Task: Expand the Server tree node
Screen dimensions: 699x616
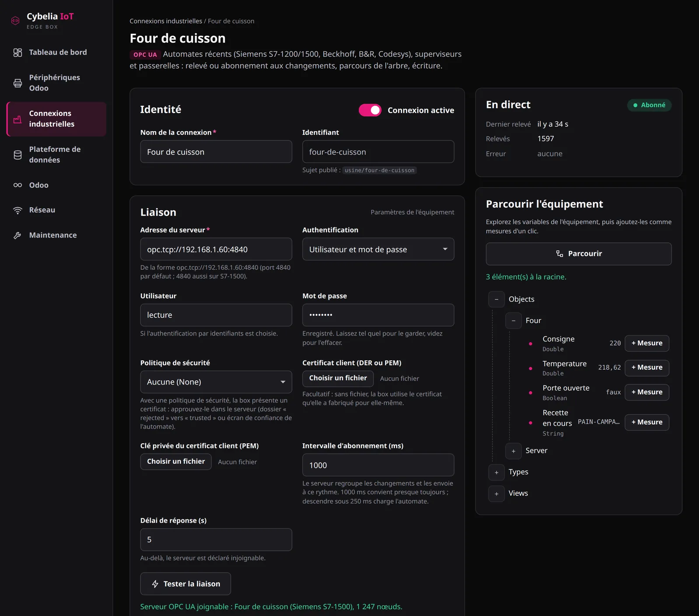Action: point(513,451)
